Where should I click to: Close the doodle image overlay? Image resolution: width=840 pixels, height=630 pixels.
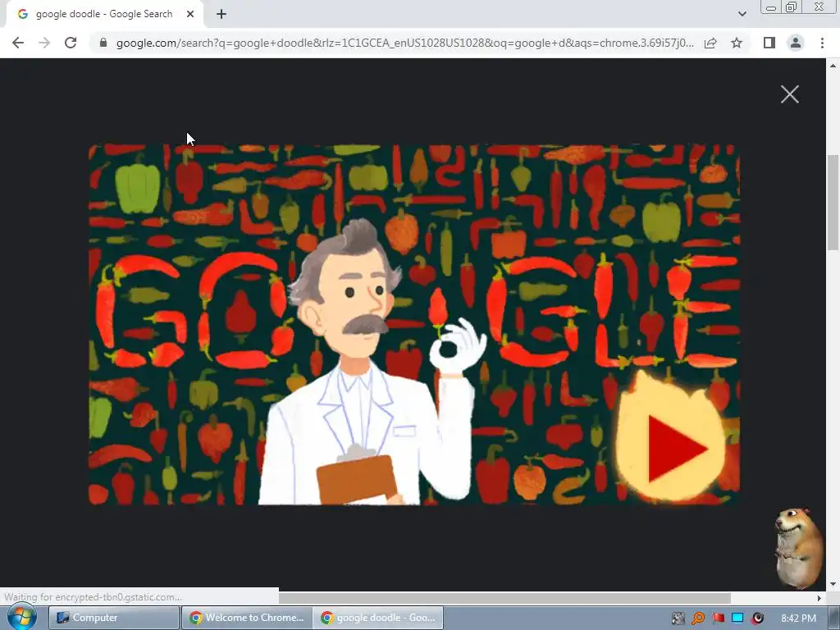(790, 94)
